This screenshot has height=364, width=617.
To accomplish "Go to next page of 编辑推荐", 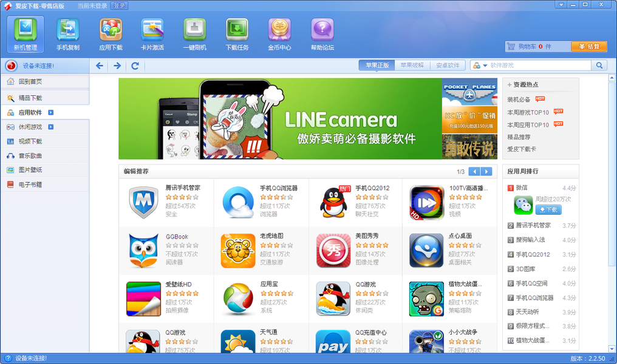I will [487, 172].
